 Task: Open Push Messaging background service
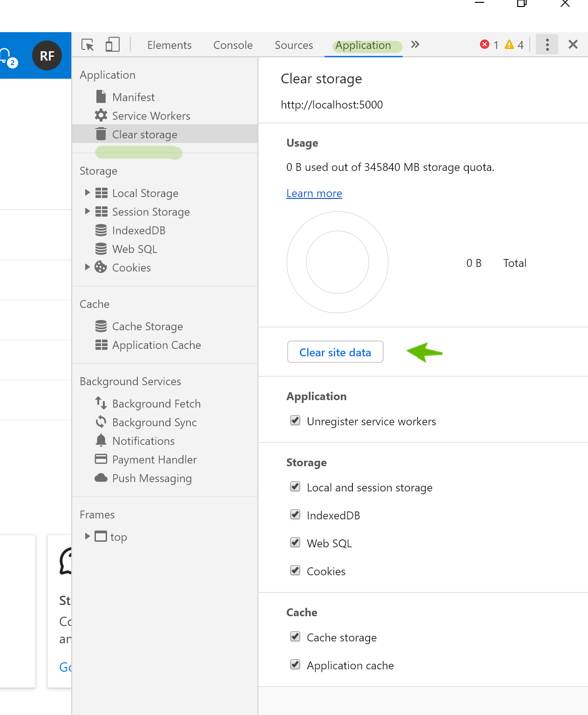(x=152, y=478)
